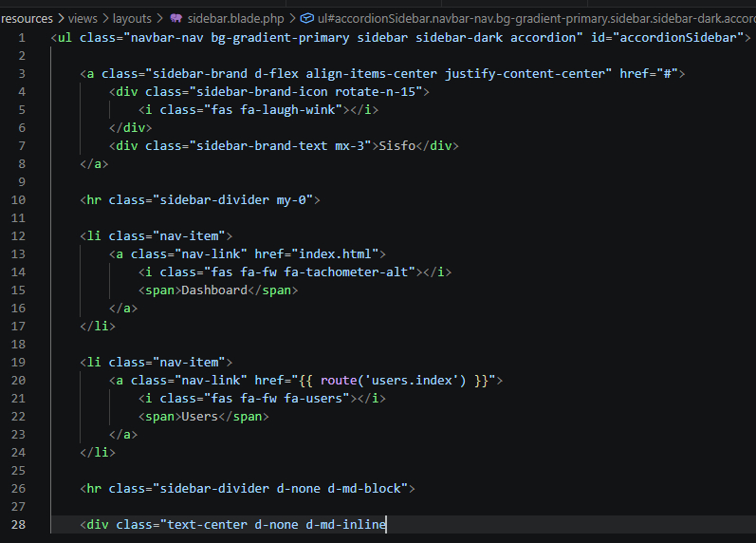Open the layouts breadcrumb segment
This screenshot has height=543, width=756.
coord(132,19)
